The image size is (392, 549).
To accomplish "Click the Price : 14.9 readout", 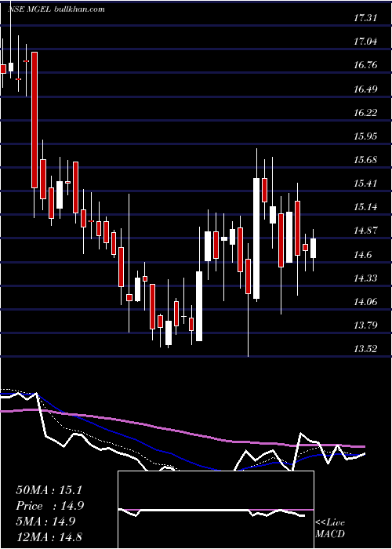I will click(x=50, y=506).
